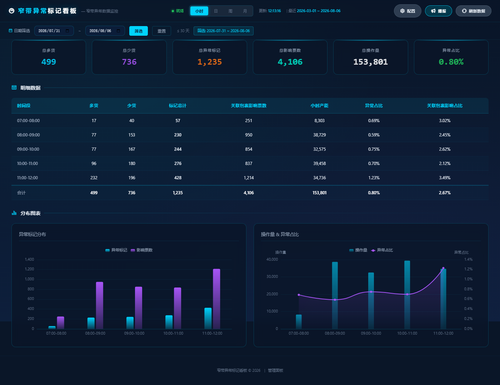Click the KPI card showing 4,106
Screen dimensions: 500x385
click(x=290, y=57)
